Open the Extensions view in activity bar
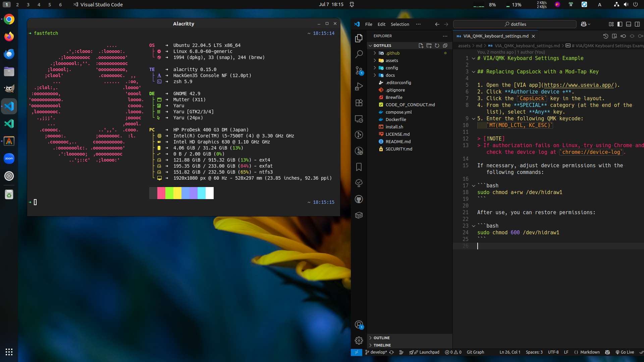This screenshot has height=362, width=644. click(x=359, y=103)
